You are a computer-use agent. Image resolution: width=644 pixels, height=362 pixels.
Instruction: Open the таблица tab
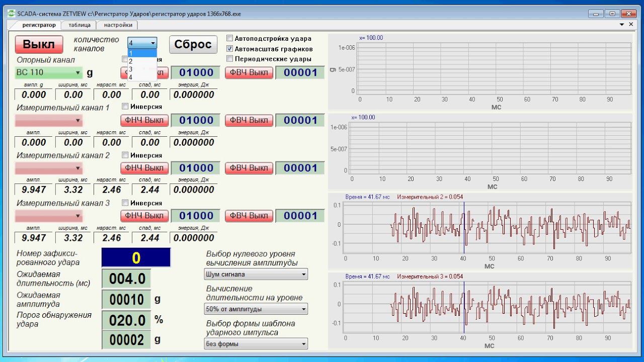pos(79,25)
